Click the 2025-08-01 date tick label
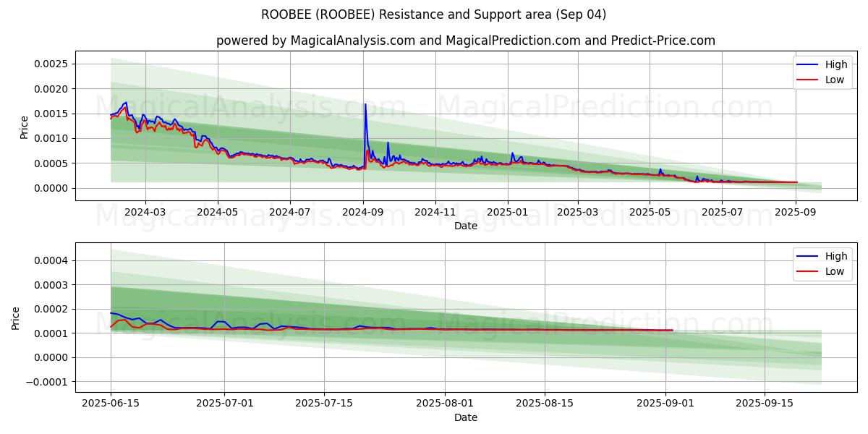The width and height of the screenshot is (868, 434). (445, 404)
